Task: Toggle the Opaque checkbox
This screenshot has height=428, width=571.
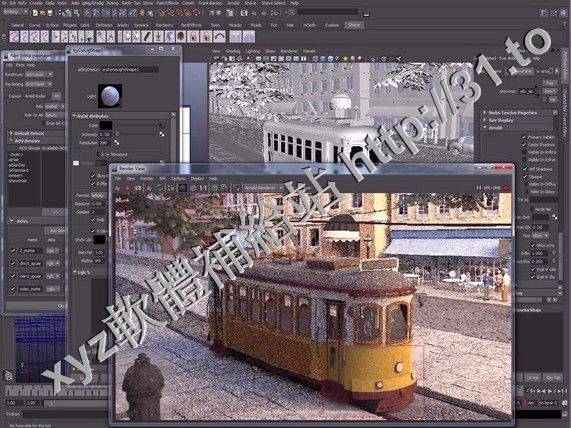Action: point(525,177)
